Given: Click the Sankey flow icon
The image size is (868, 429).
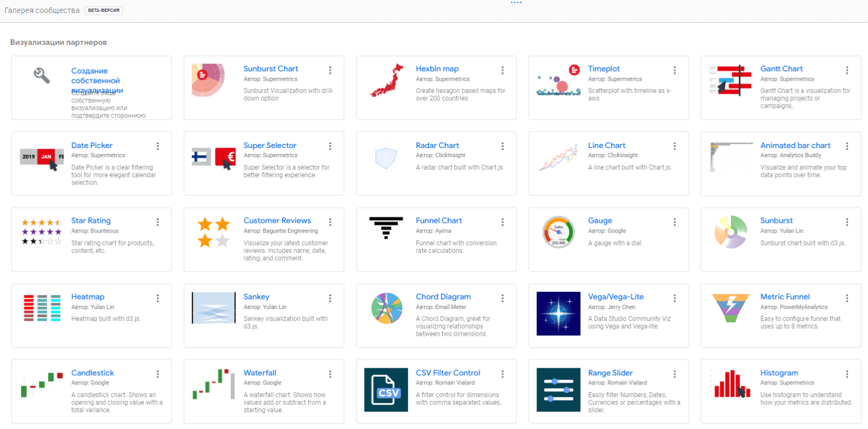Looking at the screenshot, I should (214, 308).
